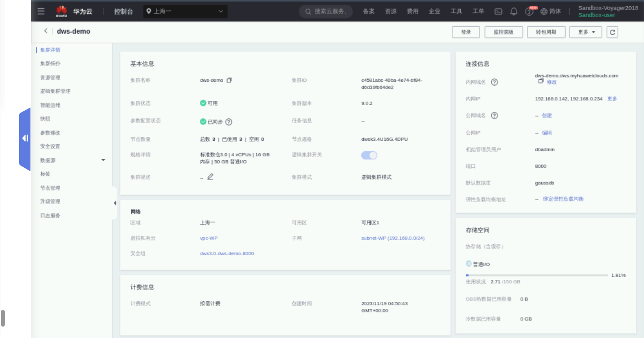The width and height of the screenshot is (644, 338).
Task: Open 资源管理 in sidebar
Action: 50,77
